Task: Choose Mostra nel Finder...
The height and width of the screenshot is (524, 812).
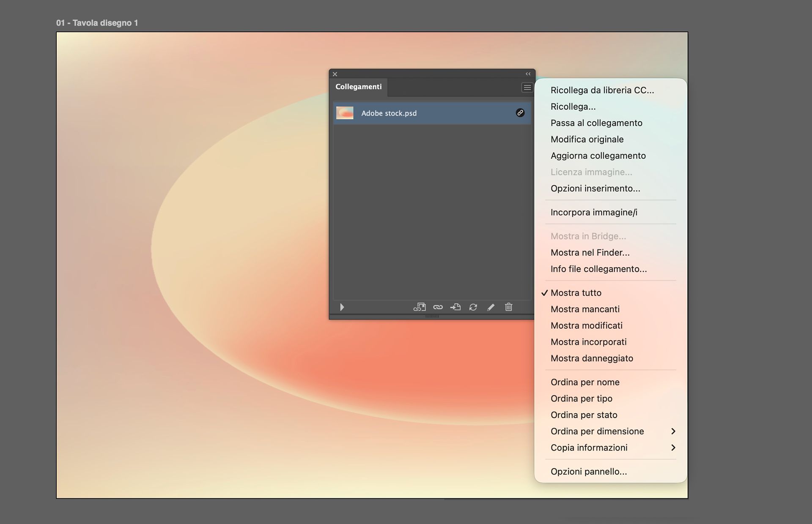Action: [611, 253]
